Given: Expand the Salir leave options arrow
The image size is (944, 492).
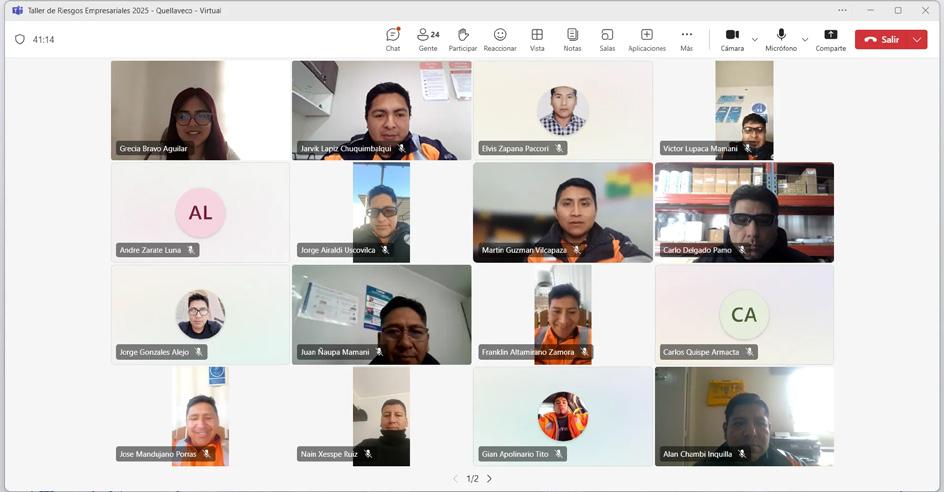Looking at the screenshot, I should (917, 40).
